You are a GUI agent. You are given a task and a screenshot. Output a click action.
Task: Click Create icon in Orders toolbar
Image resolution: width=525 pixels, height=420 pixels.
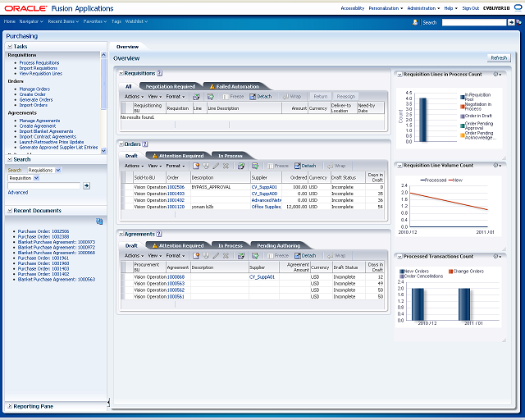196,166
